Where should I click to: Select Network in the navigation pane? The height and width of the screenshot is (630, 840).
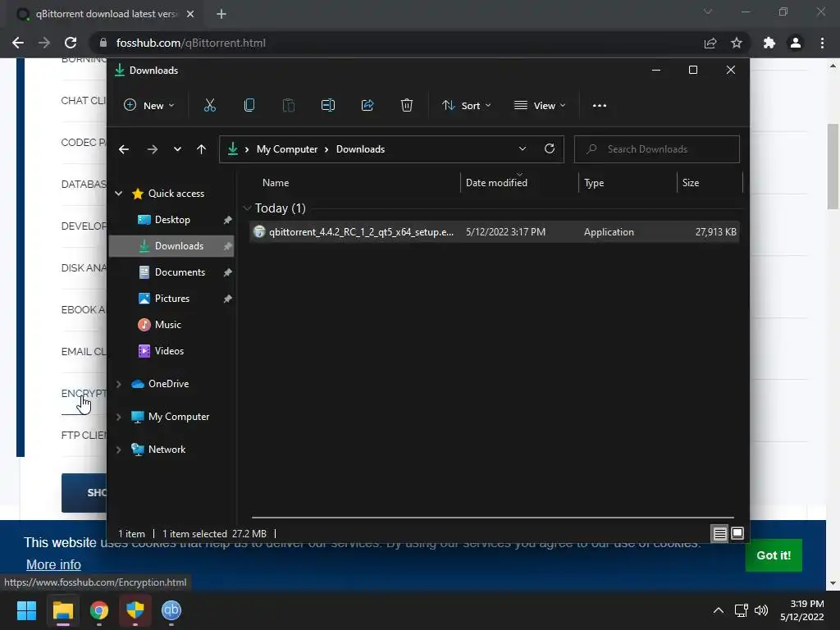coord(167,450)
